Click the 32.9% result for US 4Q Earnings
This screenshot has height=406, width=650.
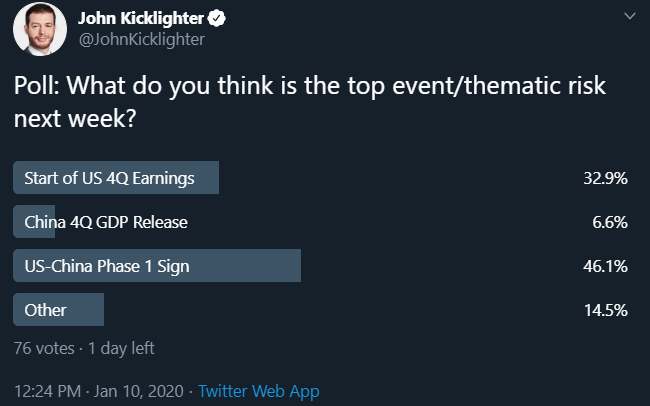[605, 178]
